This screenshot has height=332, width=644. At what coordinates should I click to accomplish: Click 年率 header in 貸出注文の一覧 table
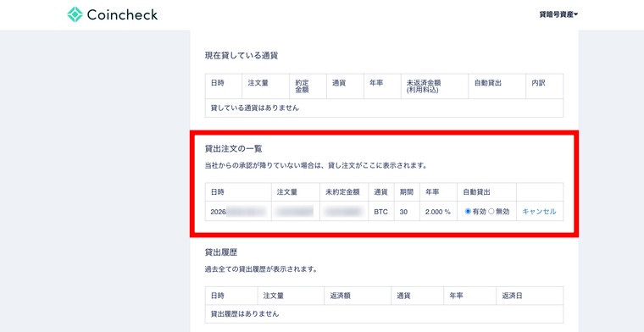(438, 192)
